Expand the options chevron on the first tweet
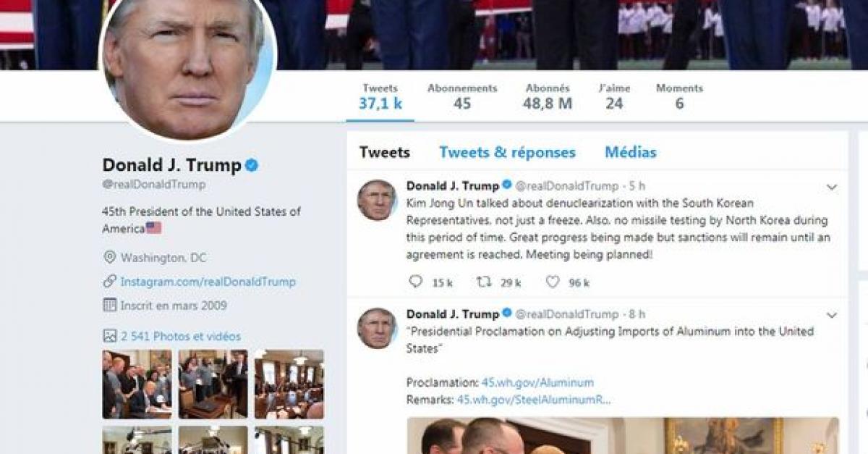The height and width of the screenshot is (454, 868). click(x=832, y=188)
